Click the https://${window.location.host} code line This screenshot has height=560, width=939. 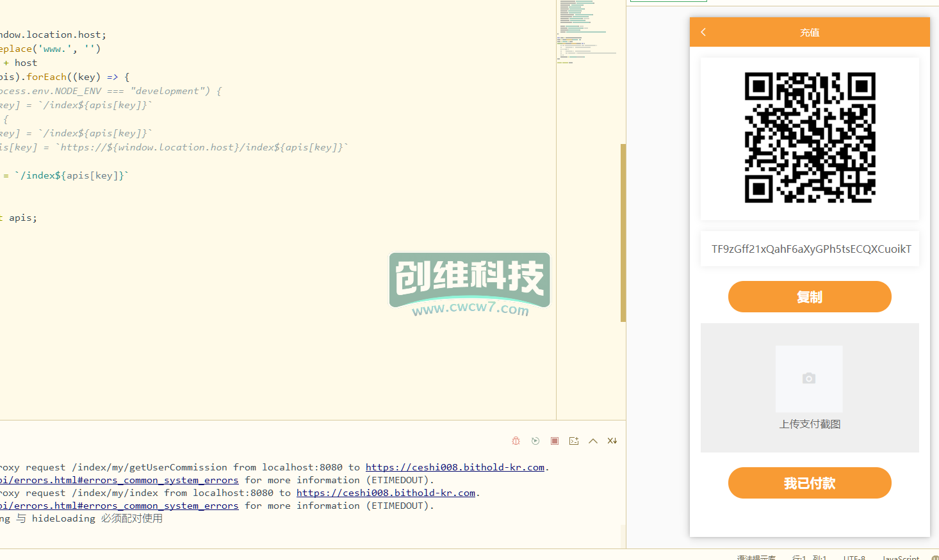174,147
